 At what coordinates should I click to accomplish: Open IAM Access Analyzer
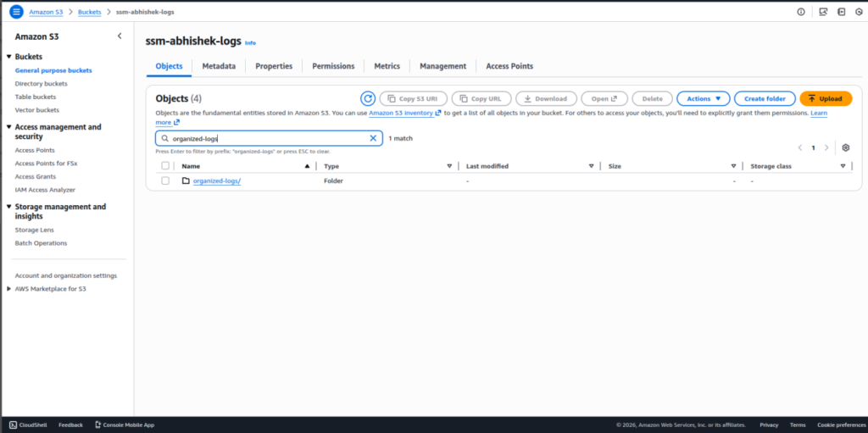coord(46,190)
